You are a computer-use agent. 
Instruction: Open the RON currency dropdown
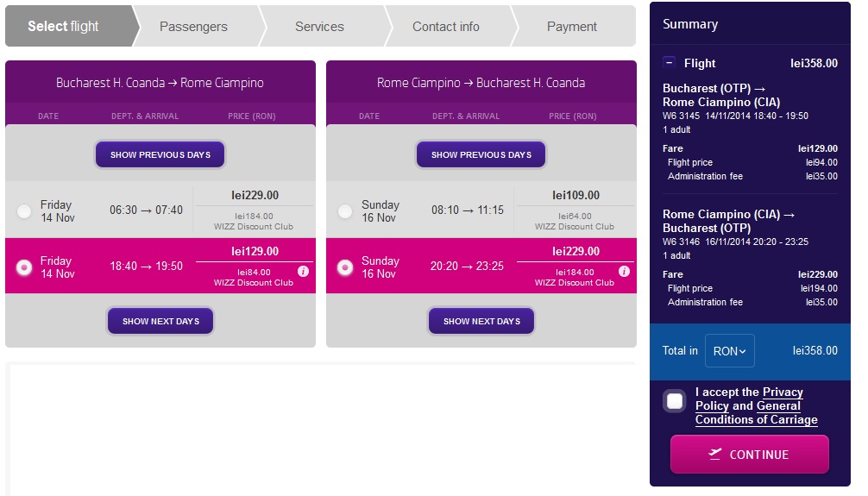click(x=729, y=351)
